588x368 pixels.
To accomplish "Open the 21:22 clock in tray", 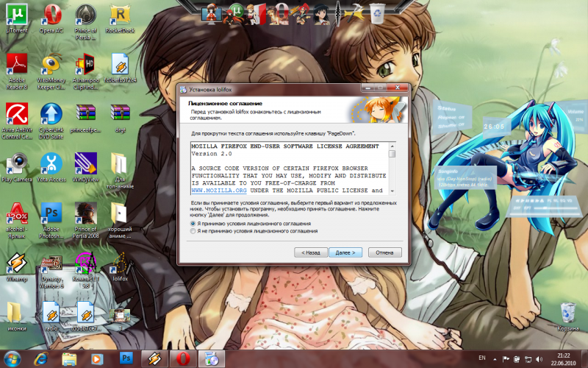I will tap(563, 359).
